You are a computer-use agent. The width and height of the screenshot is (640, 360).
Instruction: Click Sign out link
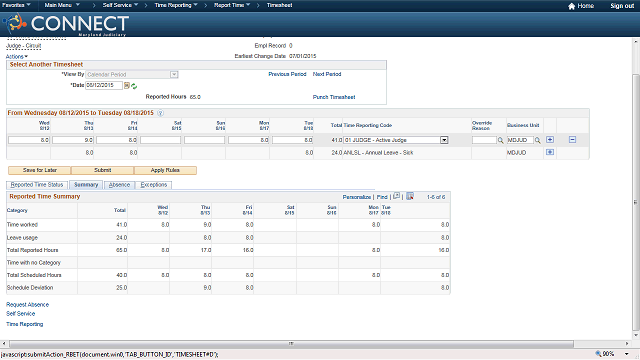(622, 6)
